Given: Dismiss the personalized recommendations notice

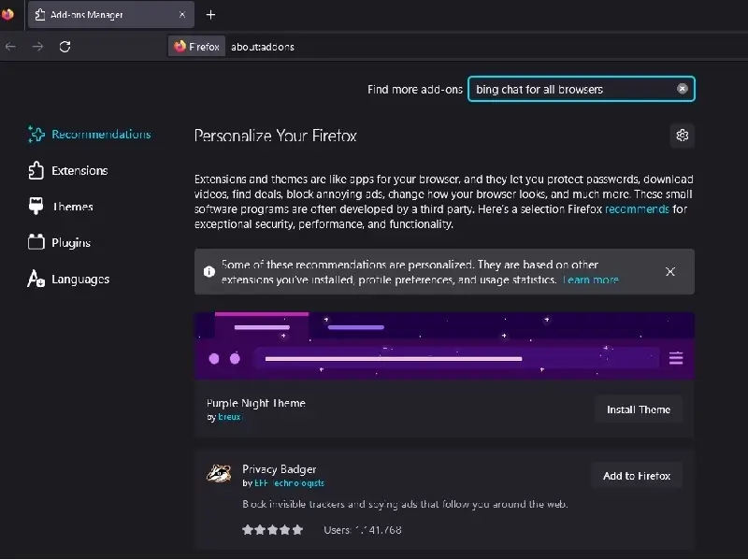Looking at the screenshot, I should pyautogui.click(x=670, y=271).
